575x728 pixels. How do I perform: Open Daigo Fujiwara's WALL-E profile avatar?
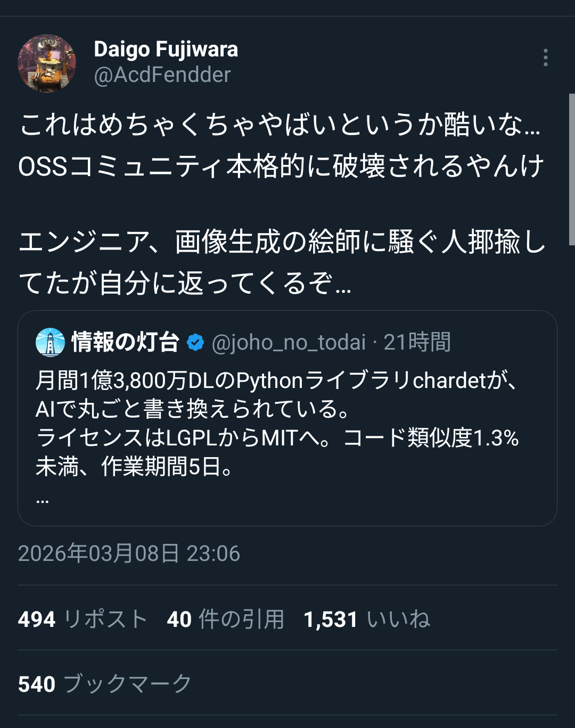pyautogui.click(x=47, y=63)
